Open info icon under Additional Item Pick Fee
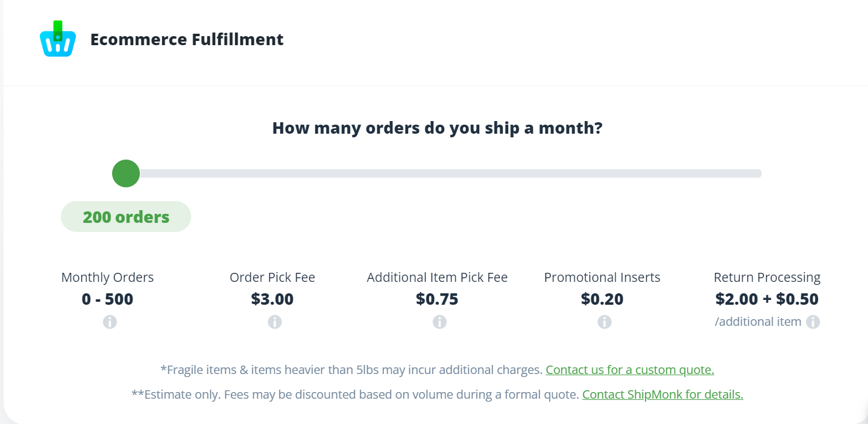Image resolution: width=868 pixels, height=424 pixels. coord(440,322)
